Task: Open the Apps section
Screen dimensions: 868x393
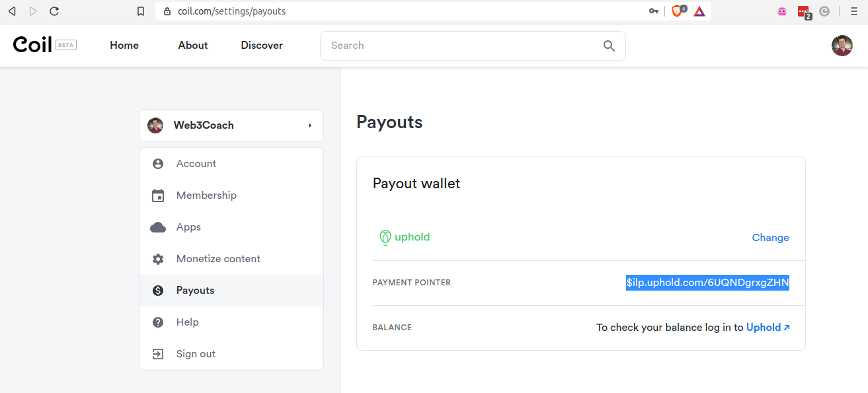Action: click(188, 227)
